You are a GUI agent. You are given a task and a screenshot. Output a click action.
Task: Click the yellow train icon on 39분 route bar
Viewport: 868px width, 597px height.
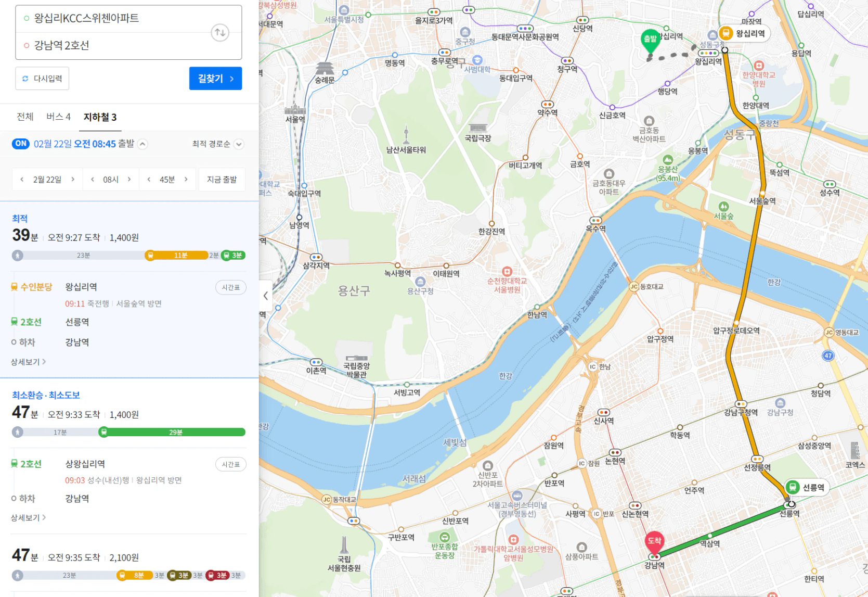click(x=150, y=256)
